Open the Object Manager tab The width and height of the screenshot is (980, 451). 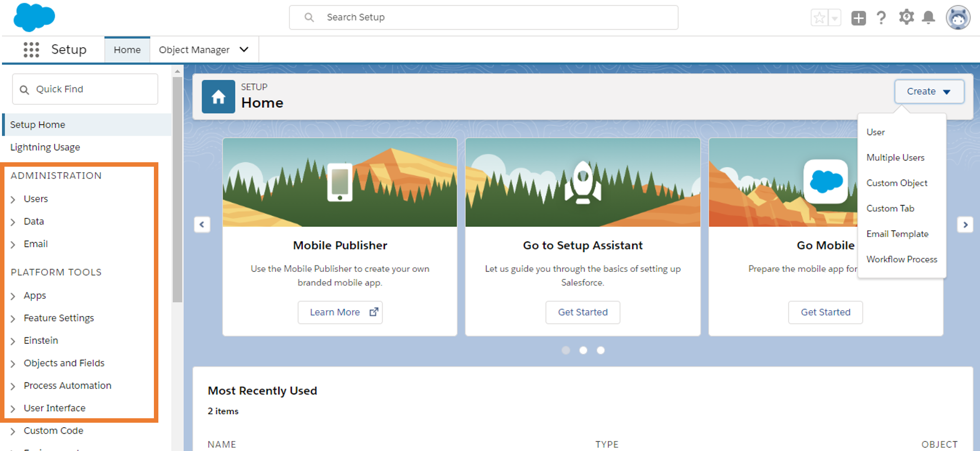point(194,50)
